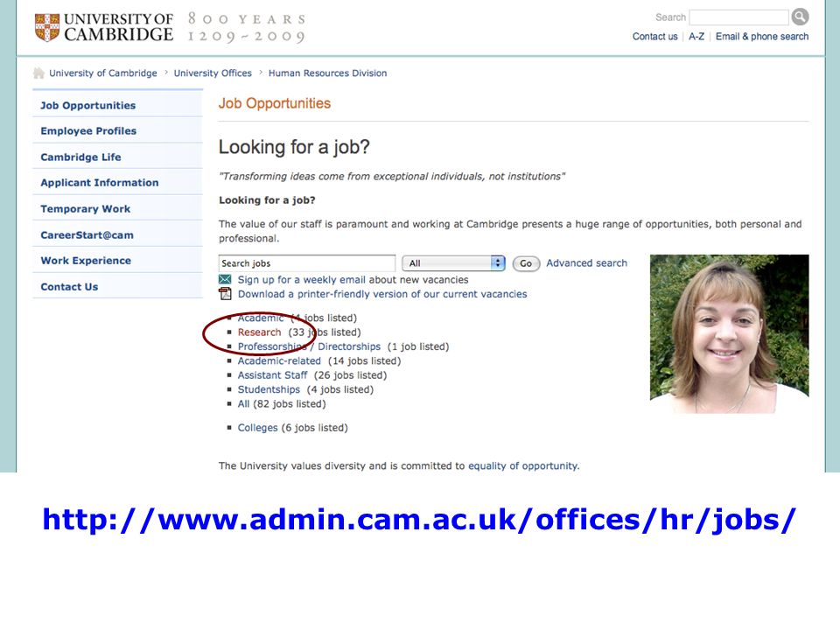Click University of Cambridge breadcrumb link
The width and height of the screenshot is (840, 630).
click(103, 73)
